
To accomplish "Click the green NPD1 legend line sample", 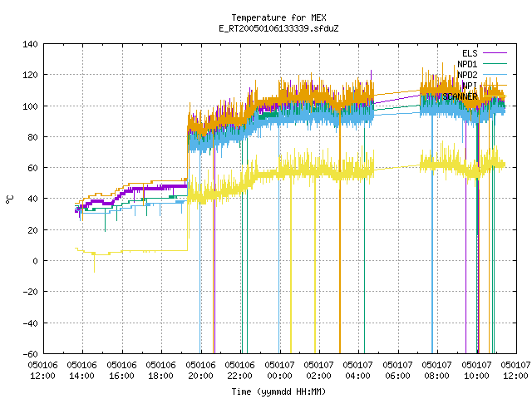I will click(495, 63).
